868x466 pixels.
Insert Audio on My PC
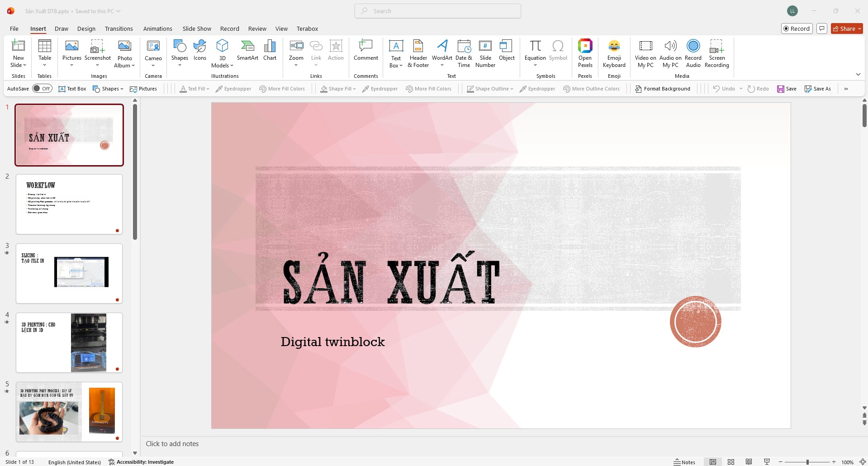670,53
